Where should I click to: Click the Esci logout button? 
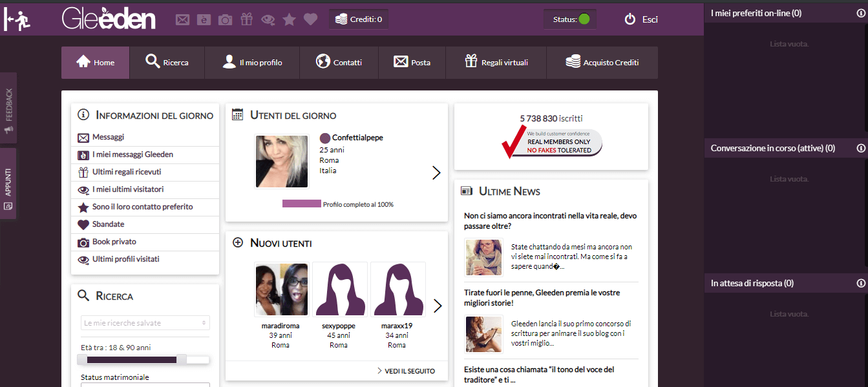click(641, 19)
